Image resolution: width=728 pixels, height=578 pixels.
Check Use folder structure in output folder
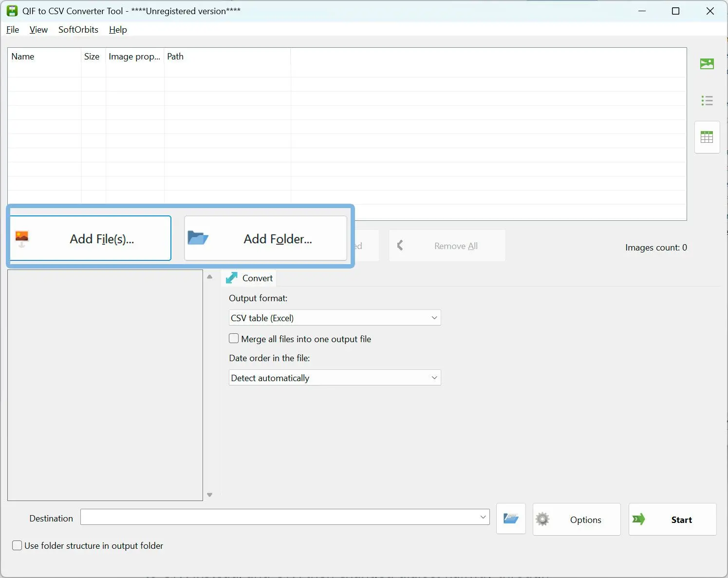17,545
